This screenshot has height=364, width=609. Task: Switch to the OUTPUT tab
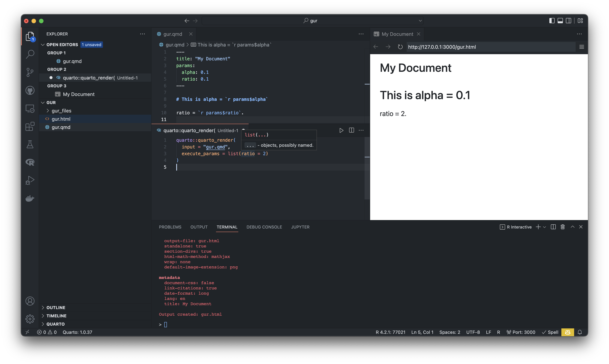(x=199, y=227)
